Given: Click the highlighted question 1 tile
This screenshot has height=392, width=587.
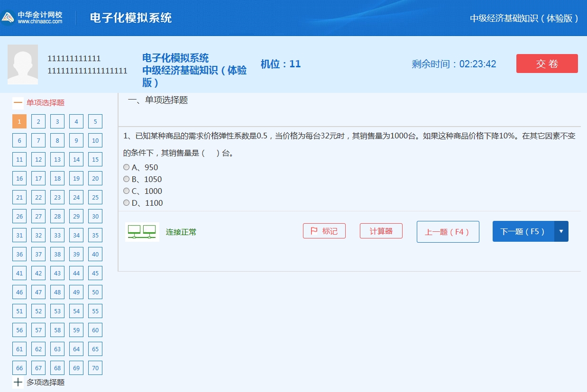Looking at the screenshot, I should (x=19, y=121).
